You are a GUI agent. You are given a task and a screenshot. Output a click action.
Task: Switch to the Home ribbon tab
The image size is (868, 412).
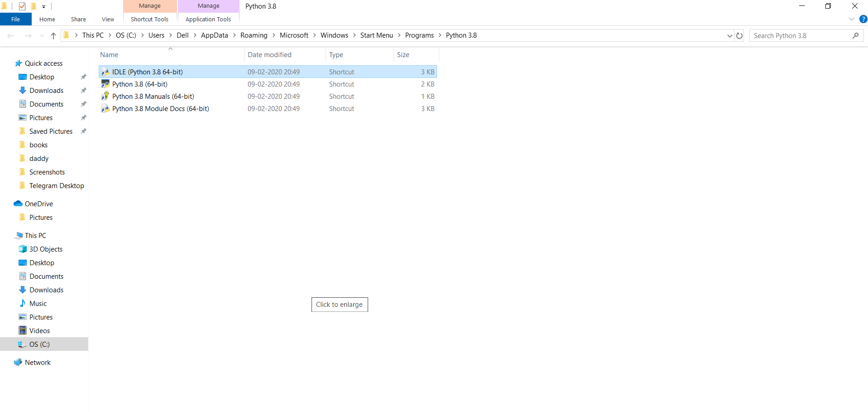[x=47, y=19]
